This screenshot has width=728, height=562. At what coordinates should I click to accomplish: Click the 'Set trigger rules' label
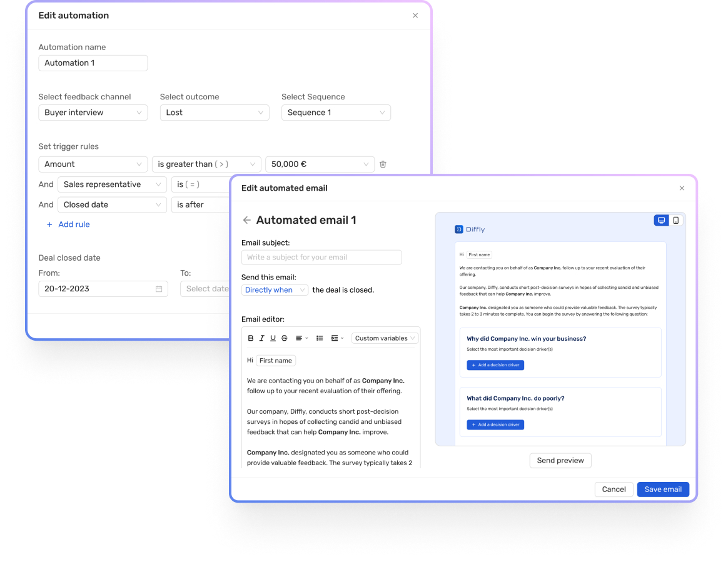(x=68, y=147)
